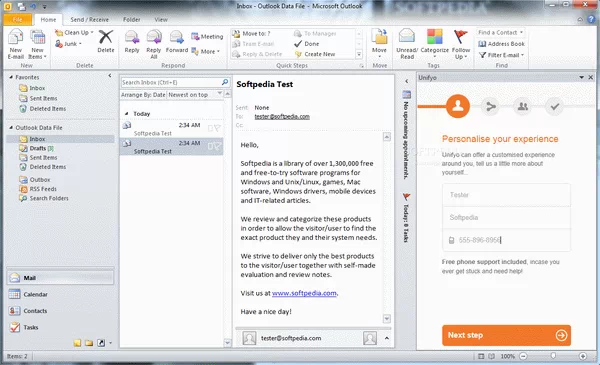This screenshot has height=365, width=600.
Task: Click the Unifyo checkmark step icon
Action: click(555, 106)
